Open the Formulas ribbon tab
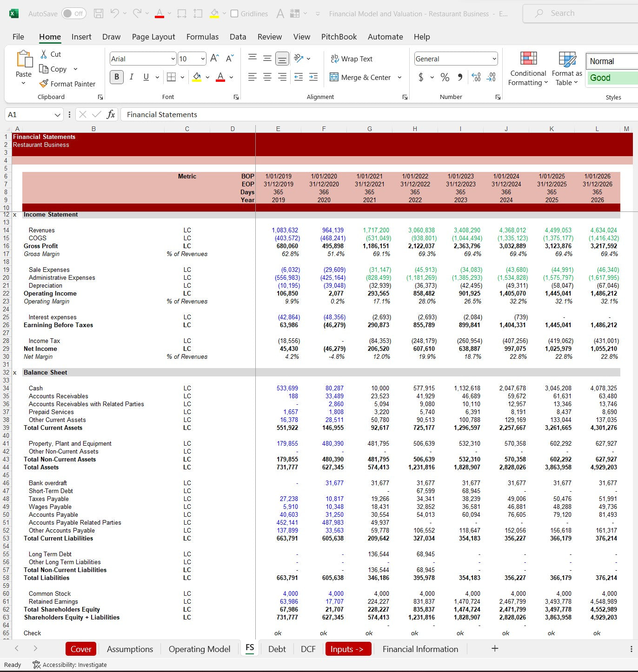Viewport: 638px width, 672px height. point(202,37)
